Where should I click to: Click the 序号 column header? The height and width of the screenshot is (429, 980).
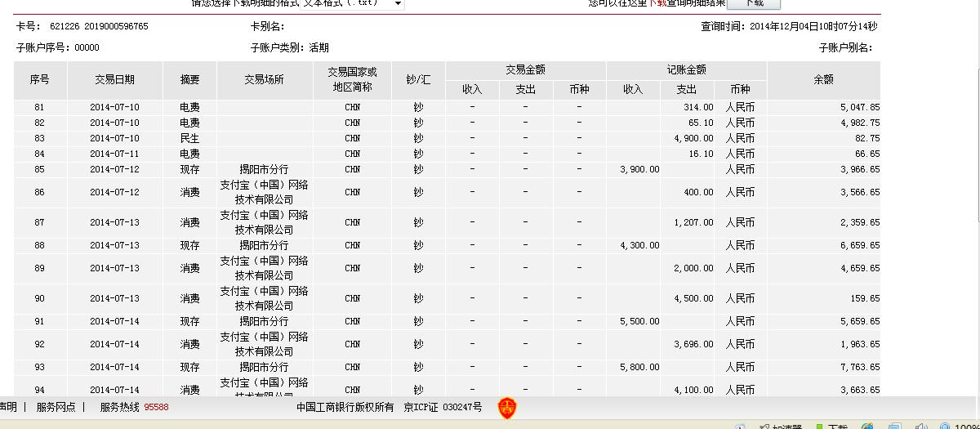point(39,80)
